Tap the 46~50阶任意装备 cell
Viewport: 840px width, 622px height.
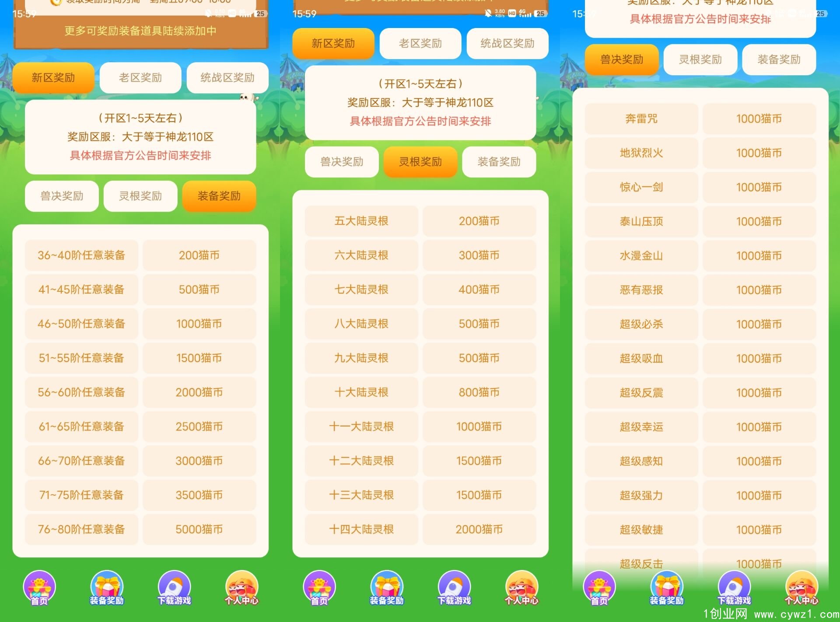(x=81, y=324)
